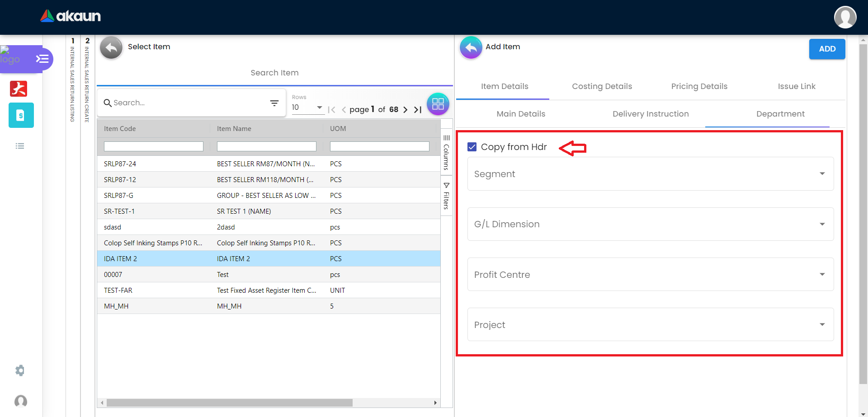This screenshot has height=417, width=868.
Task: Expand the sidebar menu toggle icon
Action: tap(42, 59)
